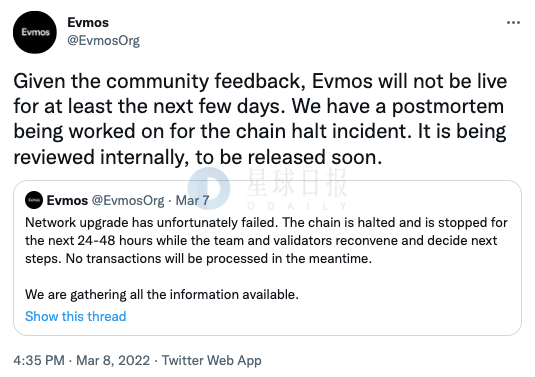The height and width of the screenshot is (377, 535).
Task: Click the Odaily watermark logo
Action: [x=209, y=188]
